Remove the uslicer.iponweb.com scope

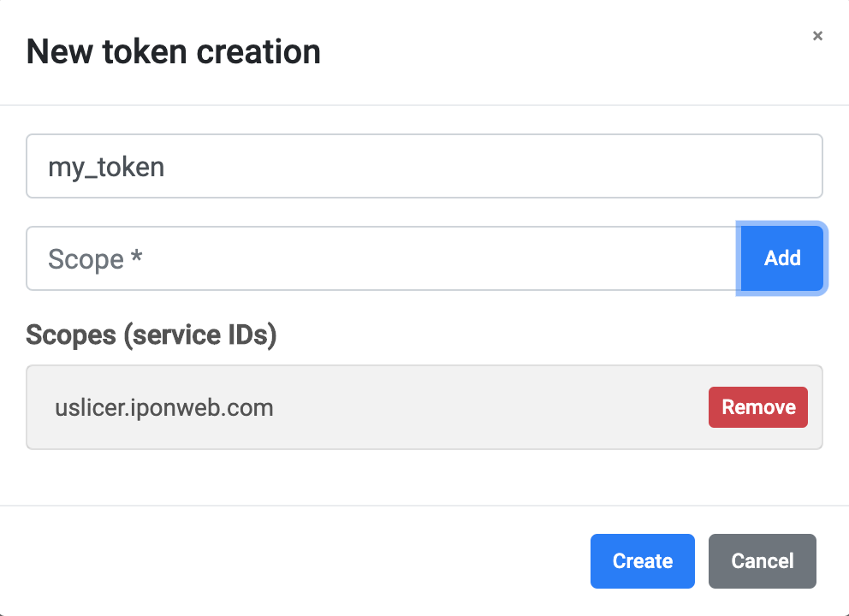pos(757,407)
